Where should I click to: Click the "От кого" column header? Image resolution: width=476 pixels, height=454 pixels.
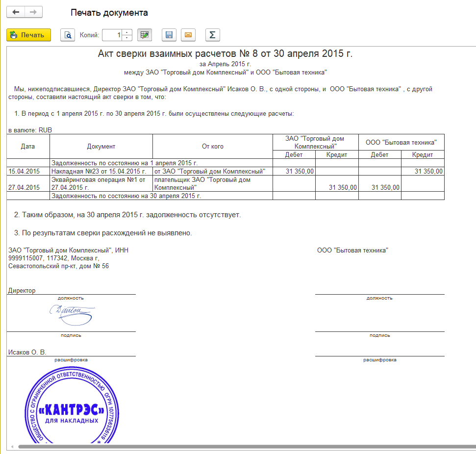[x=212, y=147]
